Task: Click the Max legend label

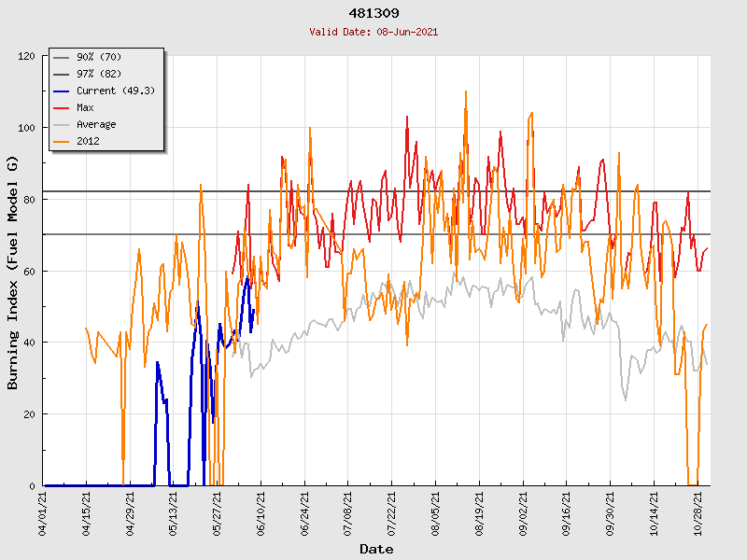Action: pos(86,108)
